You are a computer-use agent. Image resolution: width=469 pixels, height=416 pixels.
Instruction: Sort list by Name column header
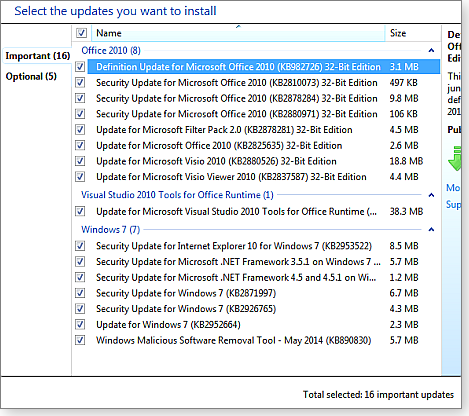[x=238, y=33]
